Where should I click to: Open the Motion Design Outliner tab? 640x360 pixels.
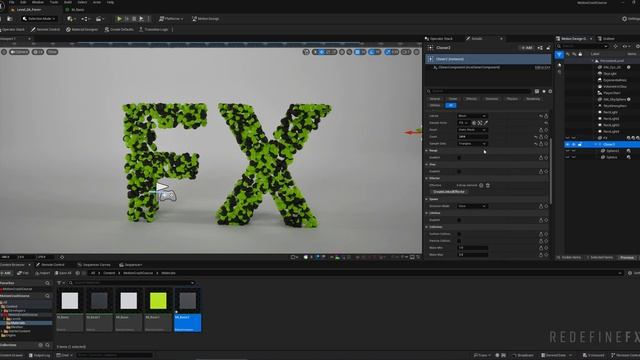coord(573,39)
